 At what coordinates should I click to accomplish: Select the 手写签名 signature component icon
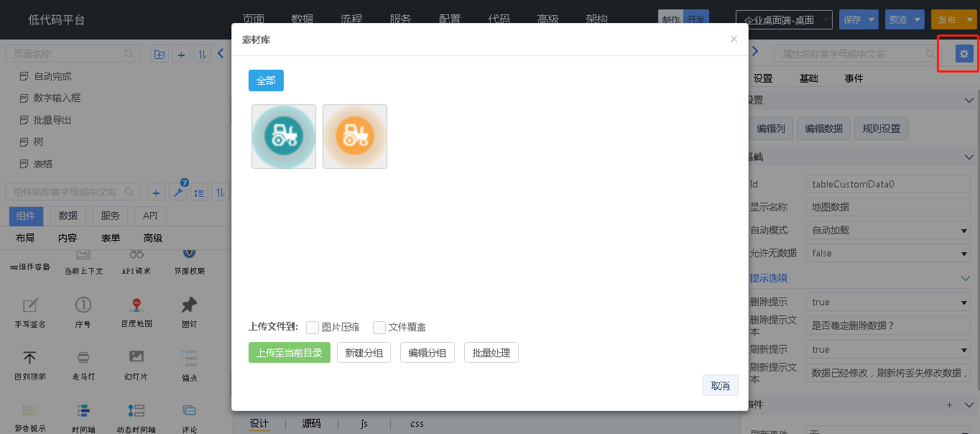click(29, 305)
